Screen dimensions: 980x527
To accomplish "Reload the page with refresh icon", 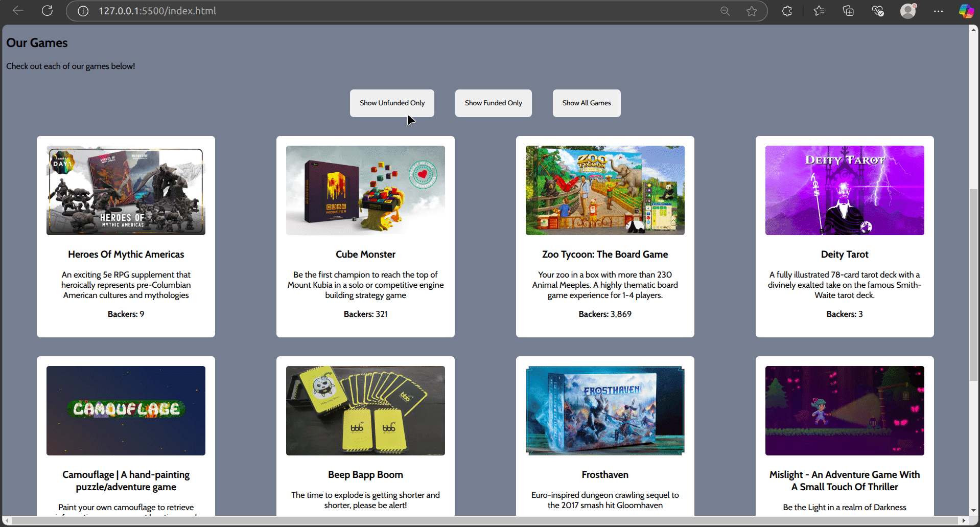I will (47, 11).
